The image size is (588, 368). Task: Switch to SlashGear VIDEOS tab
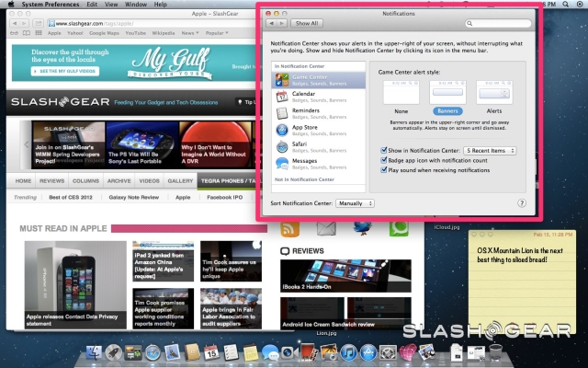(x=149, y=180)
